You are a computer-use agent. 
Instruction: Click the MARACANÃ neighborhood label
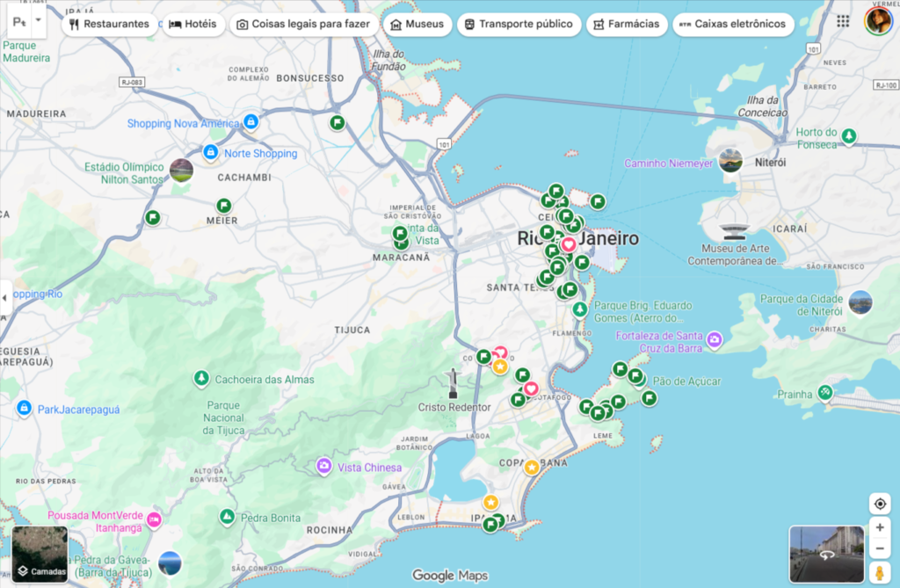click(x=401, y=258)
